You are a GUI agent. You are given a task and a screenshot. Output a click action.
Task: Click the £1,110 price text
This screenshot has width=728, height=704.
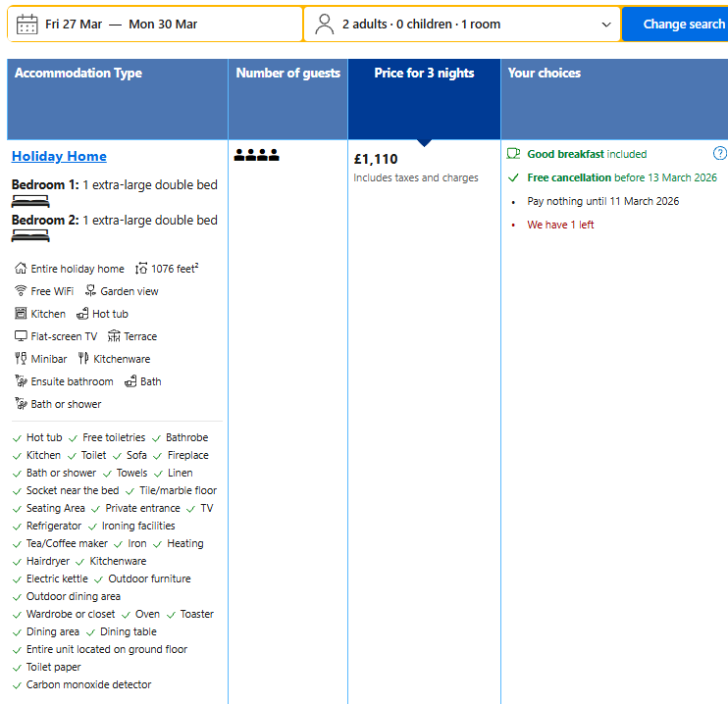[376, 159]
